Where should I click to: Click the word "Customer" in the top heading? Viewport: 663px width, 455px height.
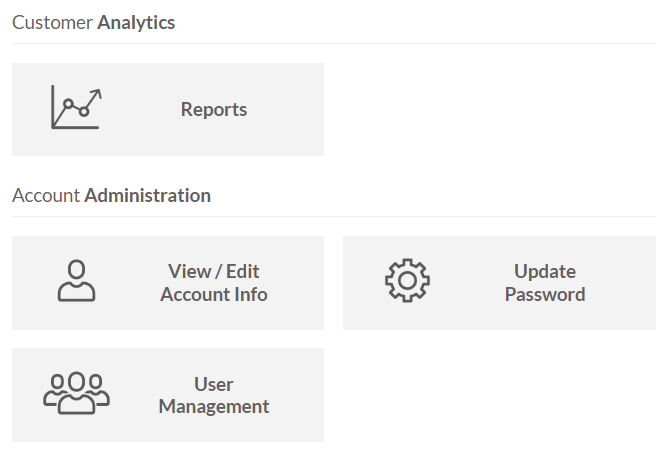coord(52,22)
